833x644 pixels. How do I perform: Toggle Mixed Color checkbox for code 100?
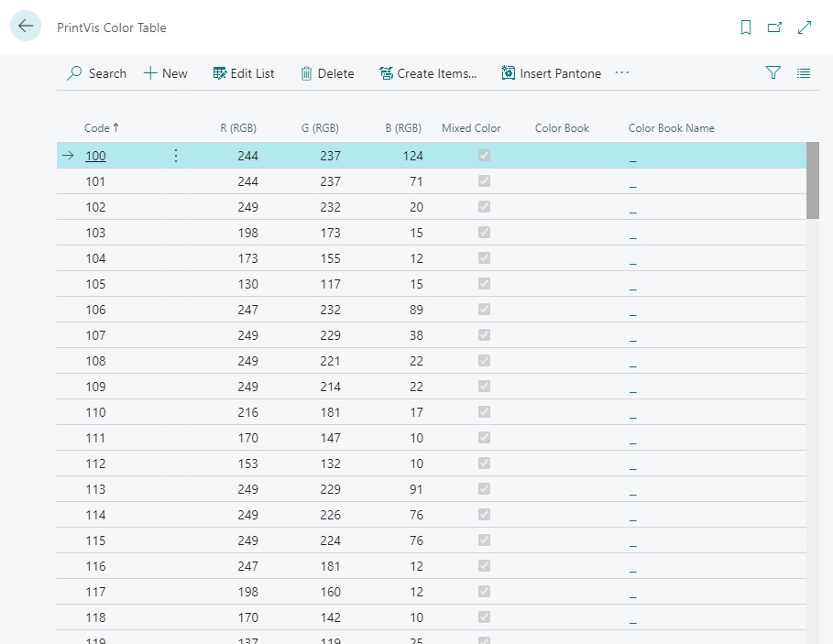point(484,155)
